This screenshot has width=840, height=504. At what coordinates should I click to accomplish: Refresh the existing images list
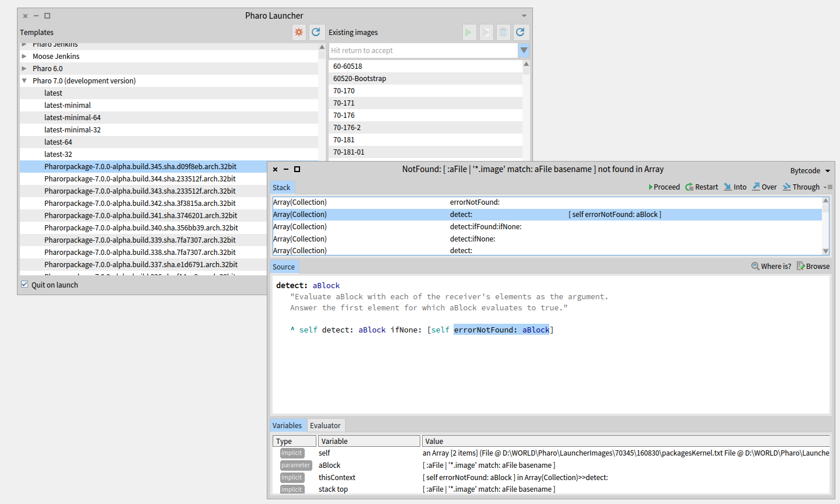click(520, 32)
